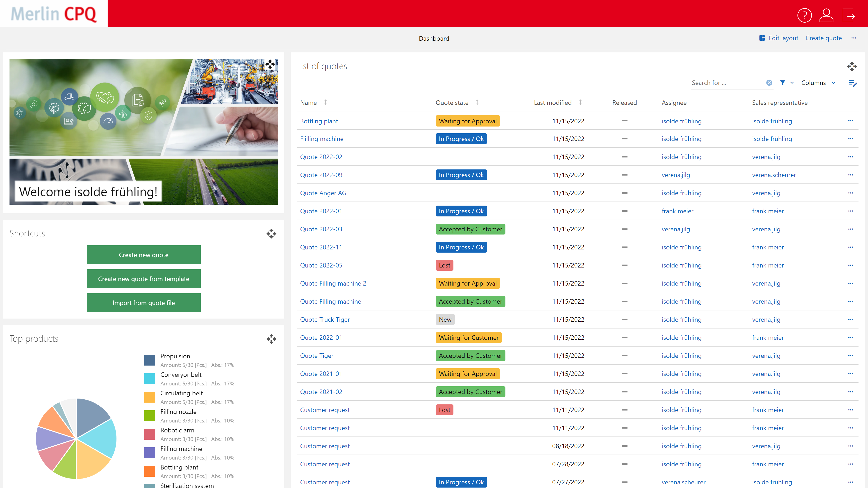Clear the search field using the X icon
868x488 pixels.
pos(769,82)
